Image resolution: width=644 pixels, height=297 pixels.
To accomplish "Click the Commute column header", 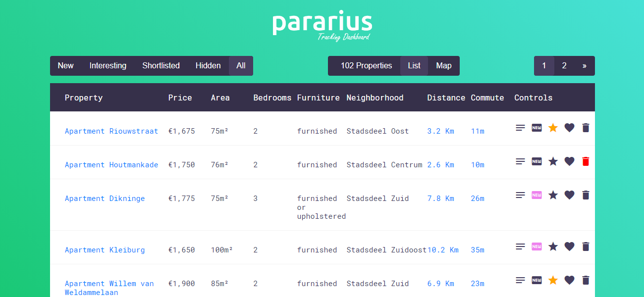I will tap(487, 98).
